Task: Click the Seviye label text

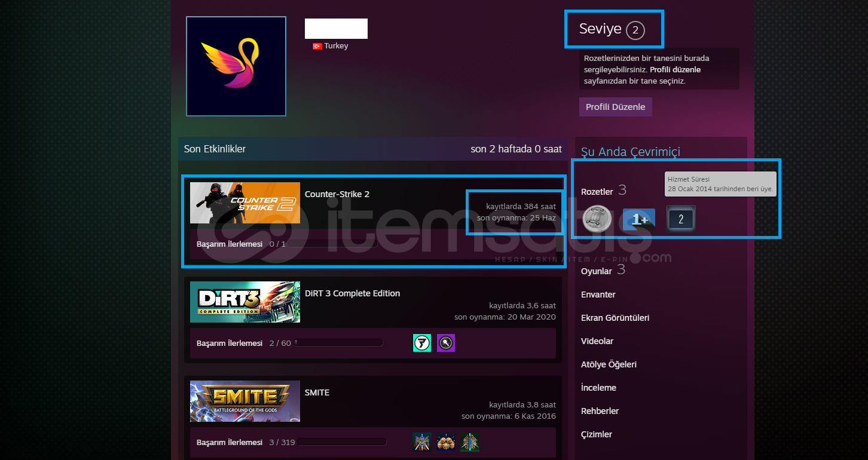Action: coord(600,28)
